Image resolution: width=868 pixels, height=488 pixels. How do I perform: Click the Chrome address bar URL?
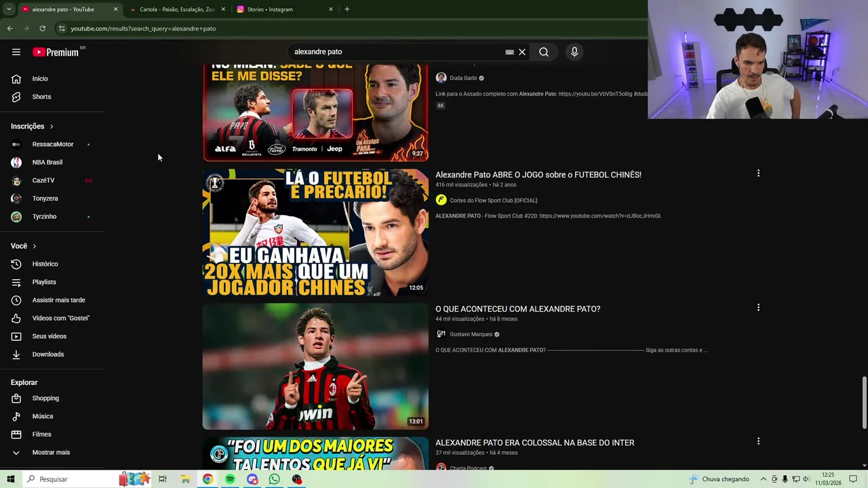point(143,28)
